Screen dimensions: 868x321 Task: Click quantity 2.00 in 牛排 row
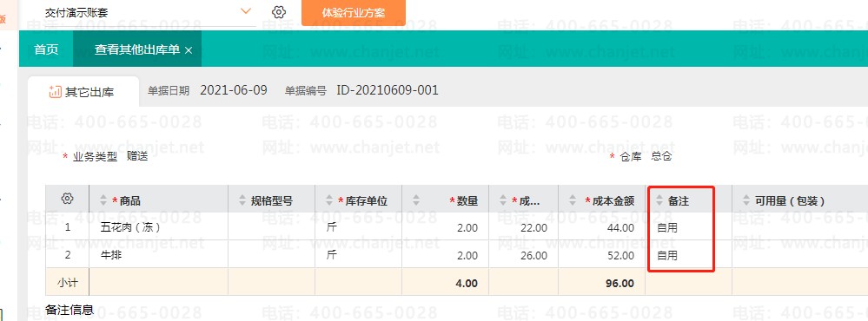(x=467, y=256)
